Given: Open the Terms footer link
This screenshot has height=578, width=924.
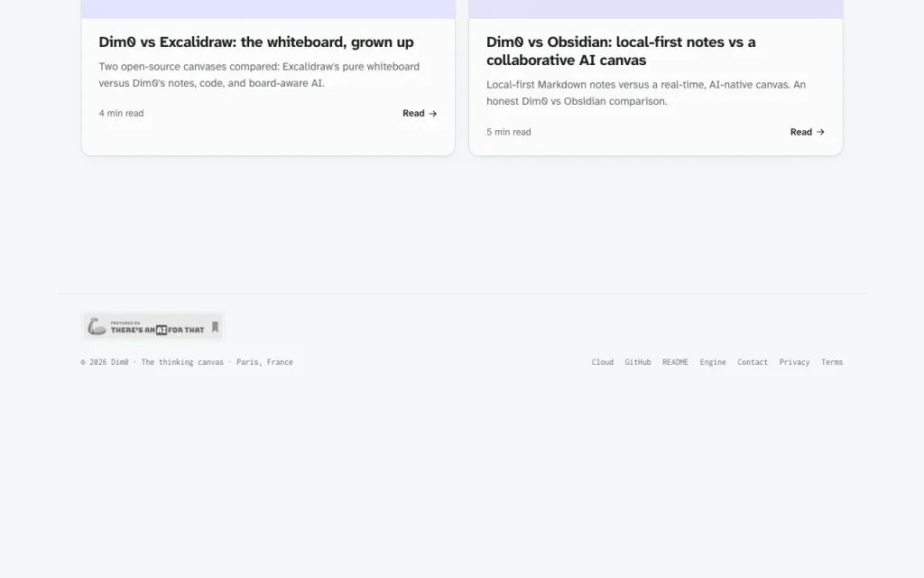Looking at the screenshot, I should coord(832,362).
